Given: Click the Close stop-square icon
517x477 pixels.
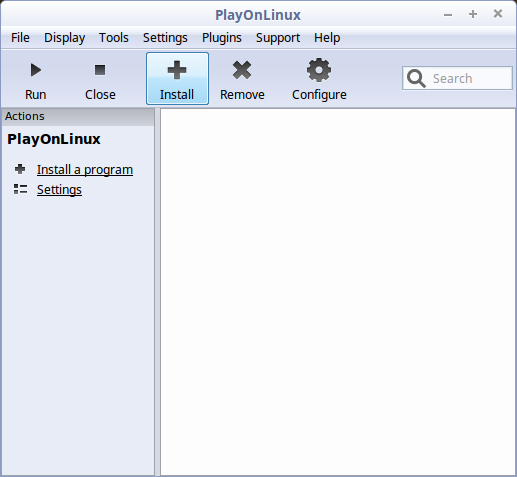Looking at the screenshot, I should coord(100,70).
